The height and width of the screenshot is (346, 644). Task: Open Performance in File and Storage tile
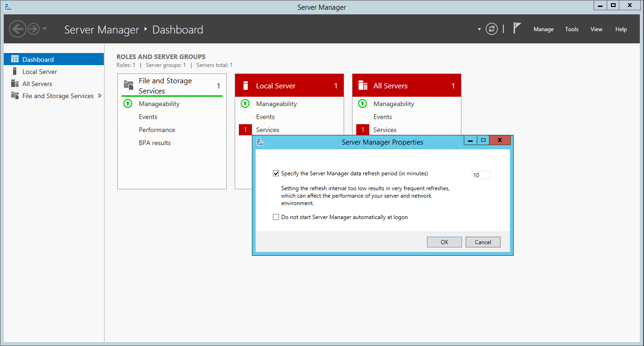point(157,130)
